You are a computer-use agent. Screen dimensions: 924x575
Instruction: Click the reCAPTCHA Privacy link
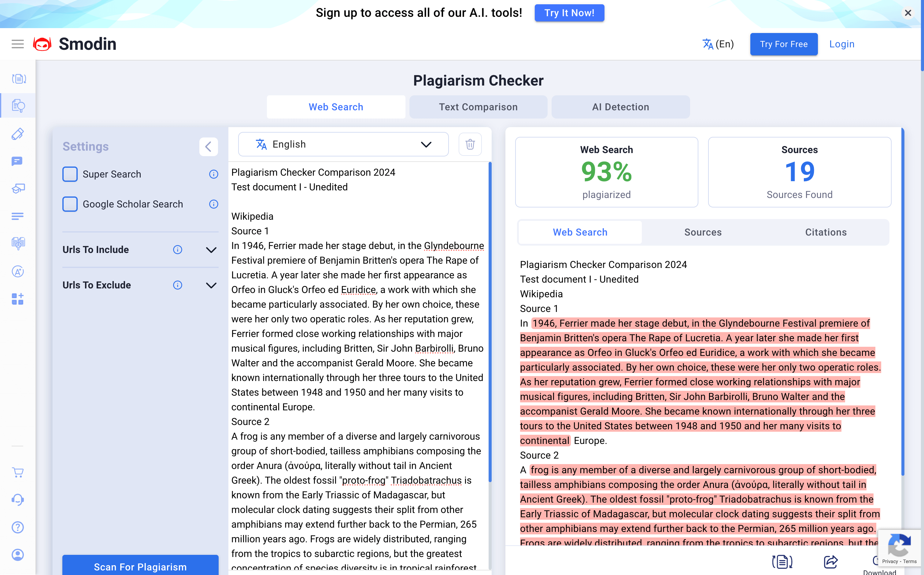[x=890, y=561]
